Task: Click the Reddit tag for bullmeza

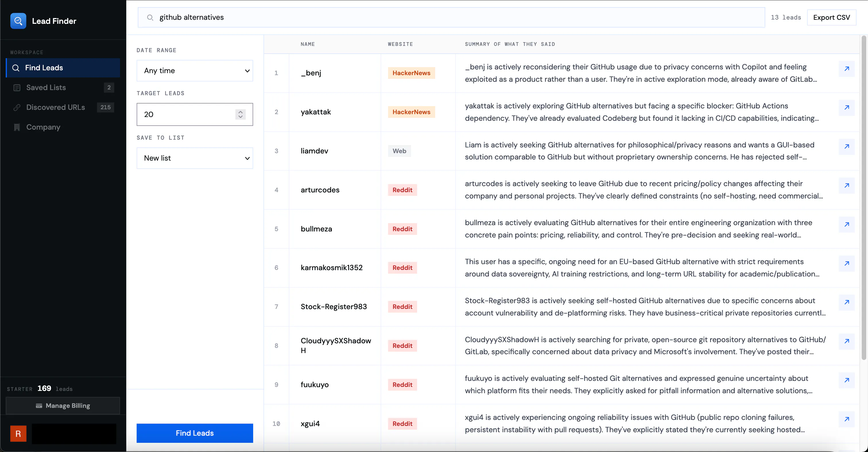Action: click(x=402, y=229)
